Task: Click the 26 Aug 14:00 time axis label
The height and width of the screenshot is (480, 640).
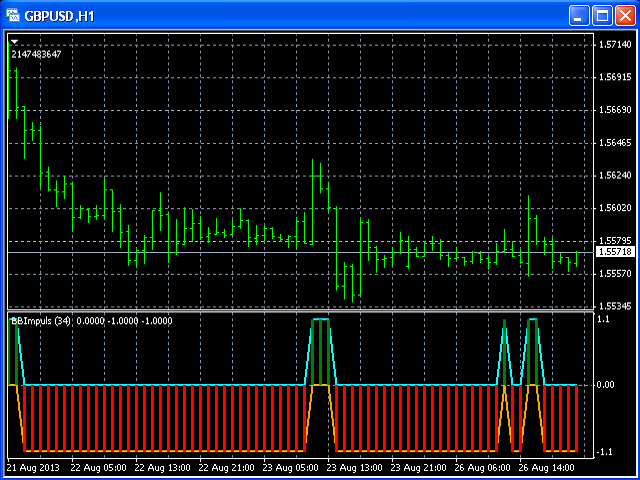Action: [545, 467]
